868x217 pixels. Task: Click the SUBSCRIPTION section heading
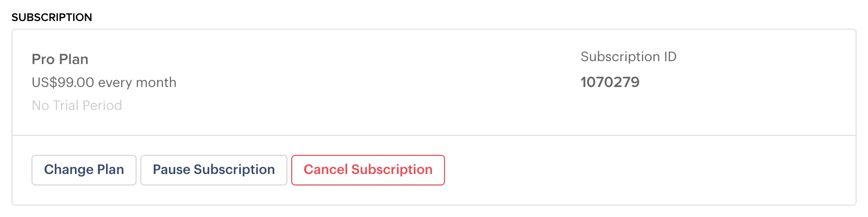(52, 17)
